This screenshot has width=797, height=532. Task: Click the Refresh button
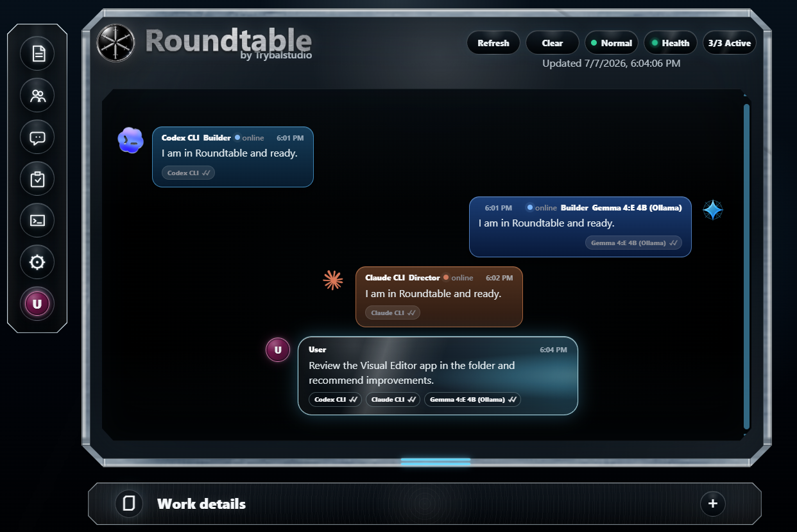coord(493,43)
